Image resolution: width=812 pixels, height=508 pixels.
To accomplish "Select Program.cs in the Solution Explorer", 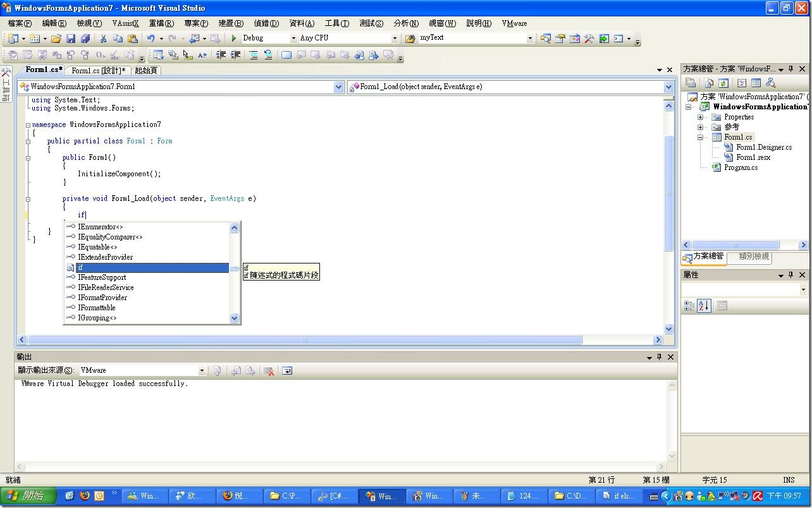I will pos(741,167).
